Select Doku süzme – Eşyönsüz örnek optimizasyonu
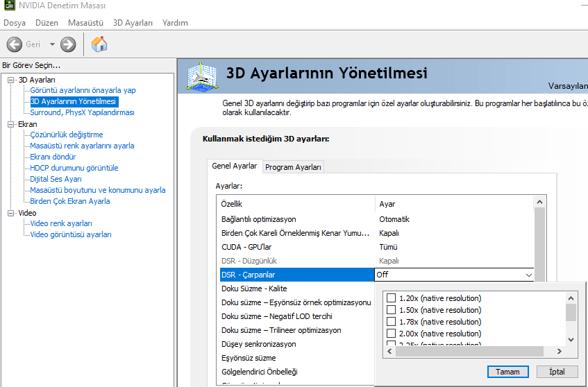Screen dimensions: 588x387 tap(297, 302)
